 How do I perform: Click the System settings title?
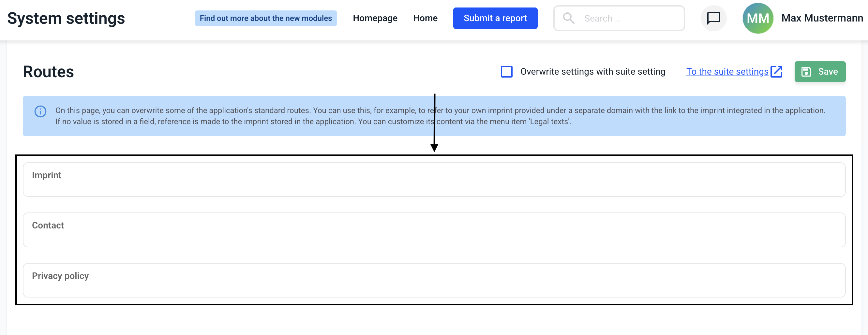[66, 18]
